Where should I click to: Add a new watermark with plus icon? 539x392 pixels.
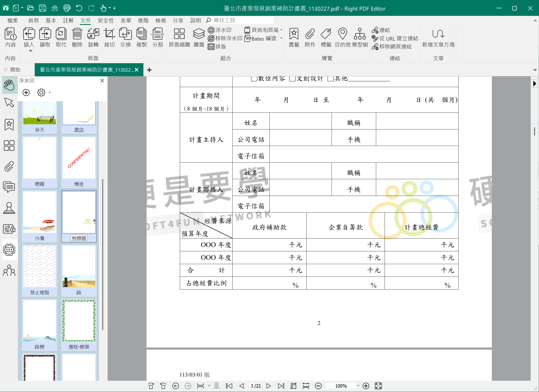[x=26, y=92]
